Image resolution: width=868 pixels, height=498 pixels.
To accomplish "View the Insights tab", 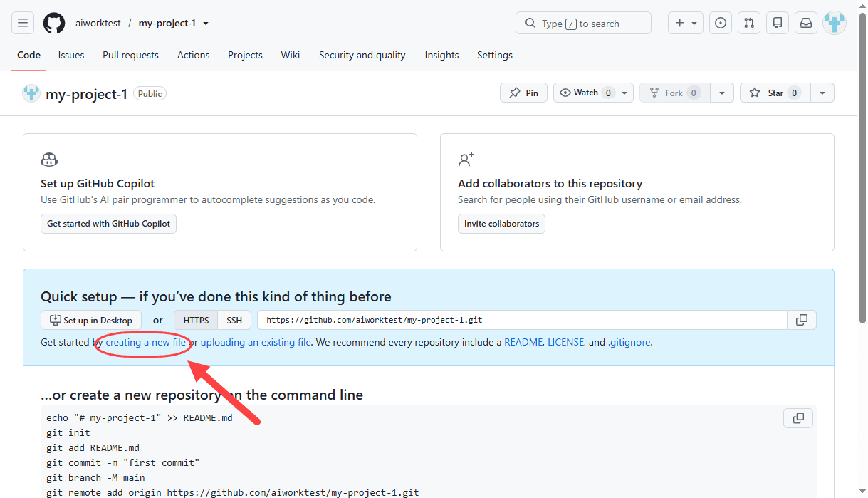I will [441, 55].
